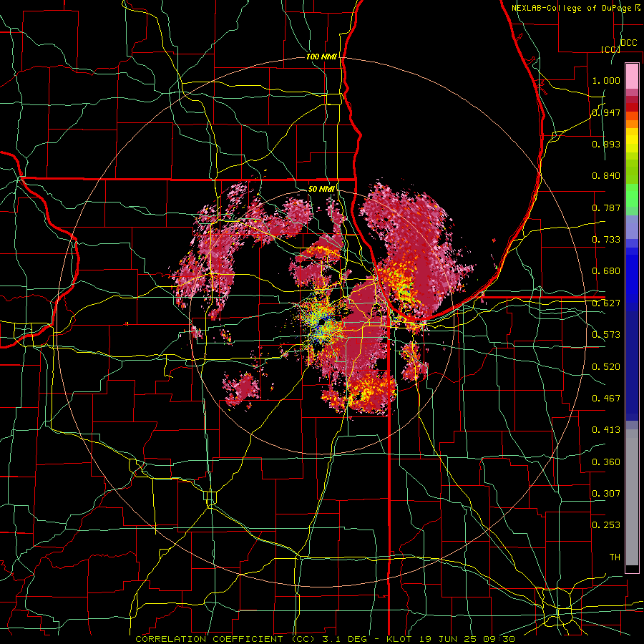The height and width of the screenshot is (644, 644).
Task: Click the 0.627 scale label
Action: pos(606,303)
